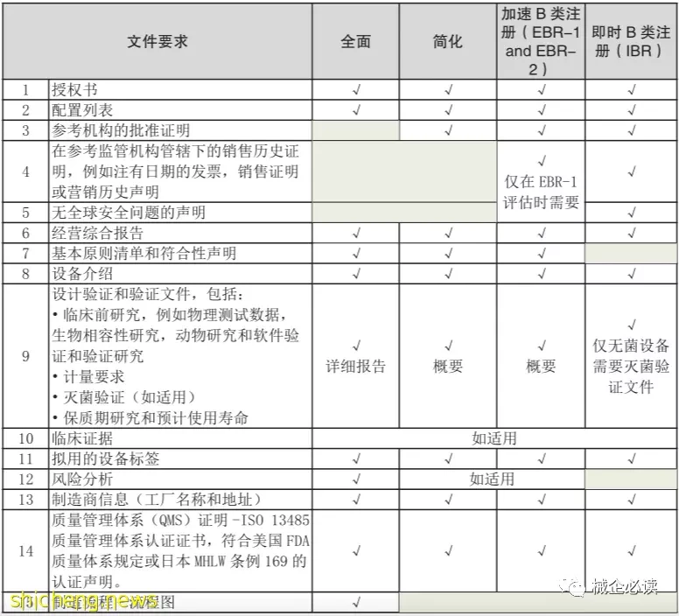
Task: Click the IBR checkmark for row 14 QMS
Action: point(633,550)
